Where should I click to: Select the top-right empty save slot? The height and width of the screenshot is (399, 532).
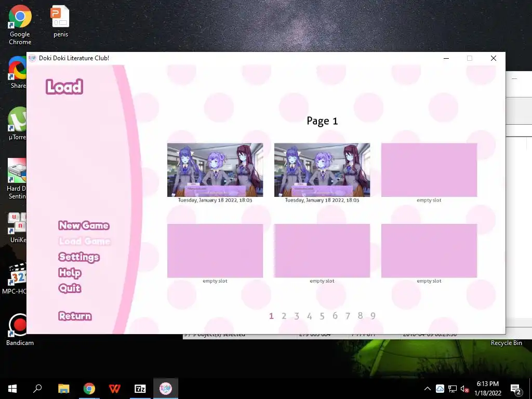[x=429, y=170]
